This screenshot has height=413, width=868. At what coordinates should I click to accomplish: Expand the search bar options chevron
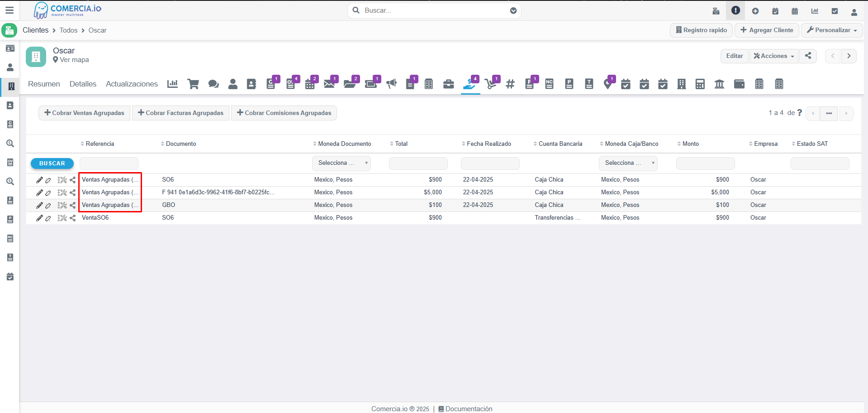point(513,10)
